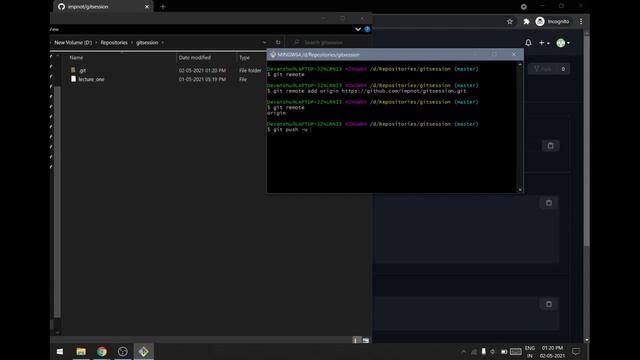Sort files by Name column

pos(76,58)
